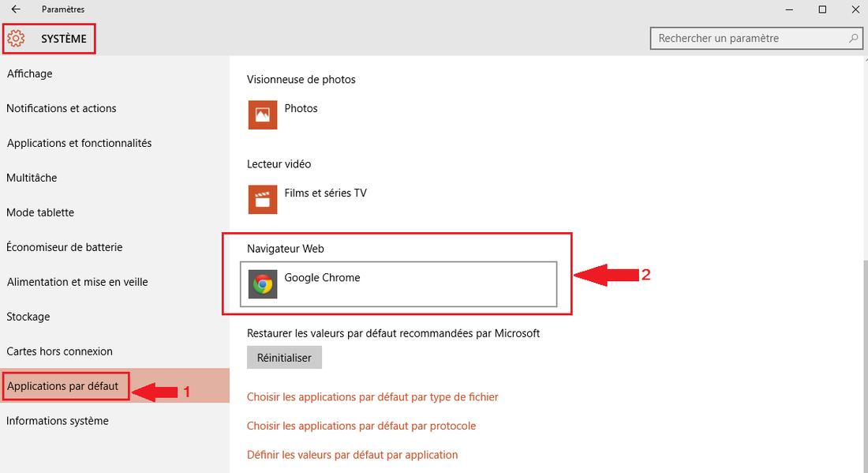This screenshot has height=473, width=868.
Task: Change the default web browser Google Chrome
Action: click(x=398, y=284)
